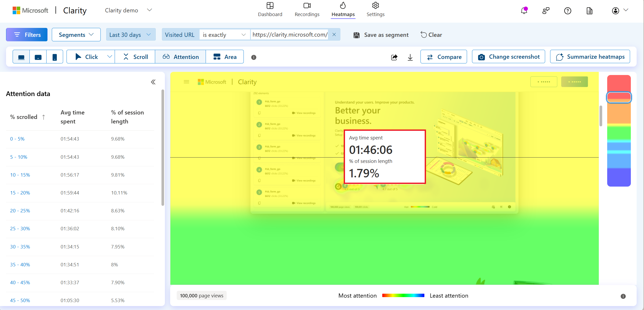
Task: Select the Area heatmap tool
Action: coord(225,57)
